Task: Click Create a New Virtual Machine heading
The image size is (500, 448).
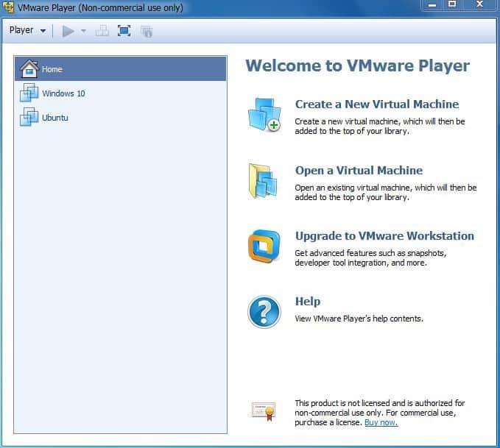Action: tap(377, 104)
